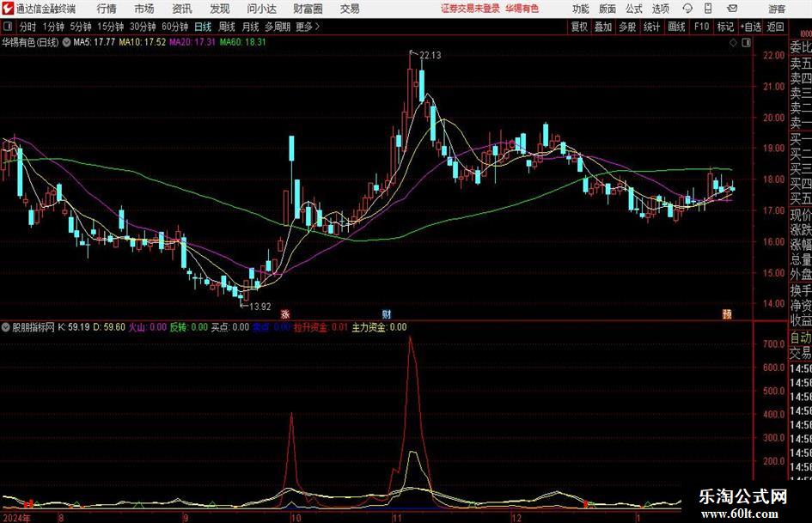Toggle the side panel icon beside the diamond

[746, 43]
